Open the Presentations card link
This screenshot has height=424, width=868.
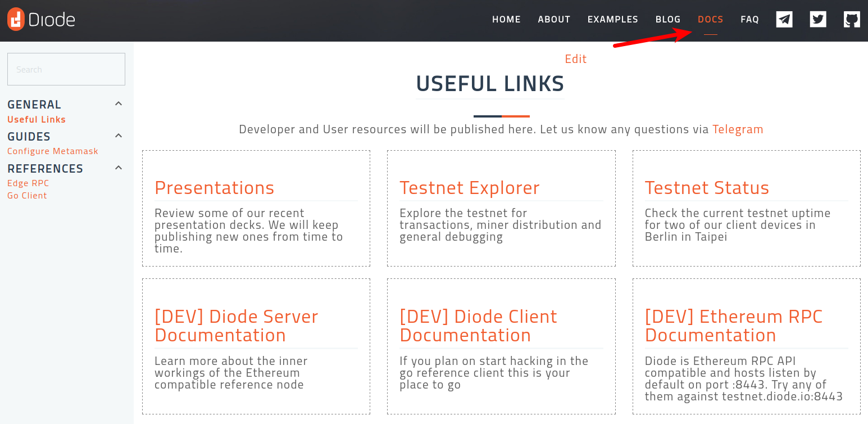[x=215, y=188]
